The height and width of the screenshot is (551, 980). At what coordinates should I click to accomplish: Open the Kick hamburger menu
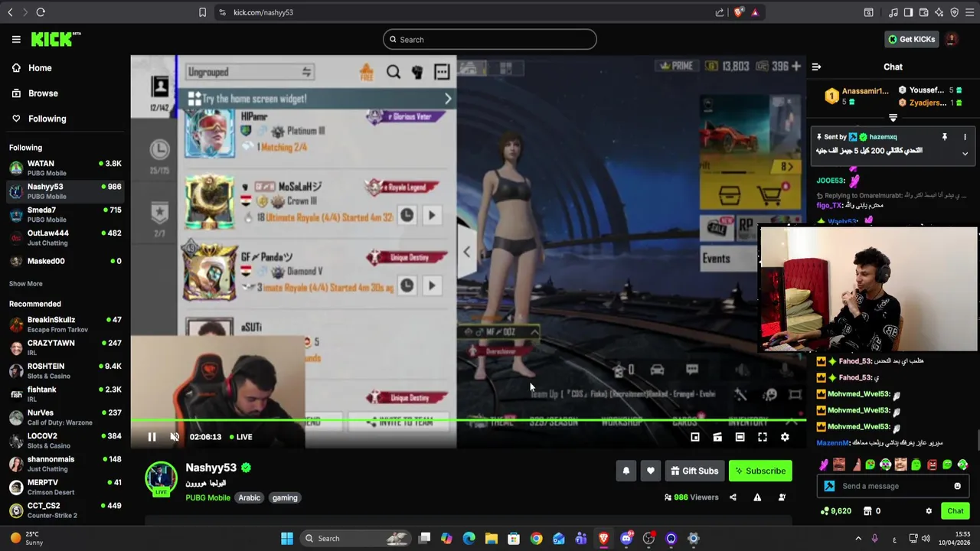click(16, 39)
